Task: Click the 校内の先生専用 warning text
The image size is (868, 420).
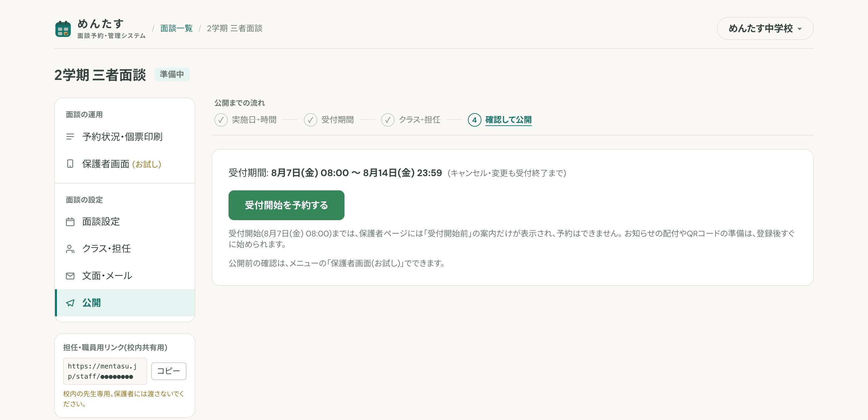Action: [x=124, y=399]
